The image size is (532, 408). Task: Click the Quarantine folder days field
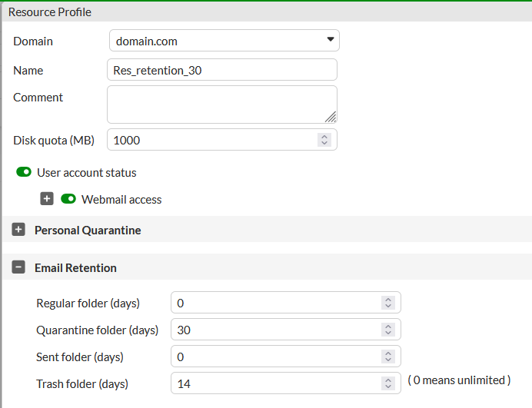286,330
